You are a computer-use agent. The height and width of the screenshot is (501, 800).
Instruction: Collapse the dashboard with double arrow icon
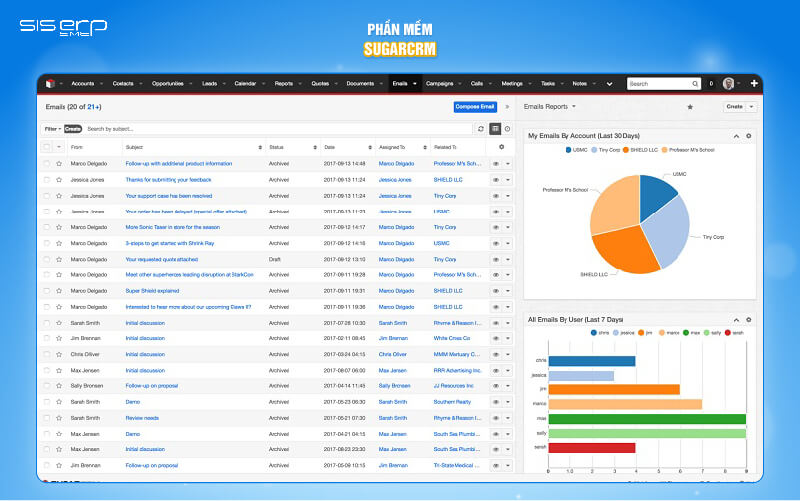pos(507,107)
